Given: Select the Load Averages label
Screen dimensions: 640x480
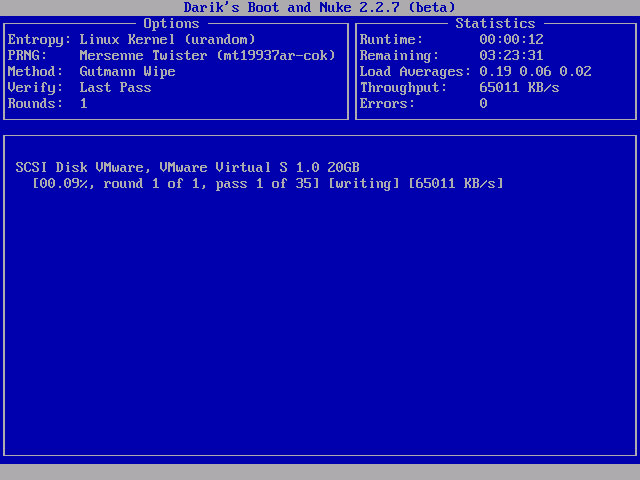Looking at the screenshot, I should pyautogui.click(x=415, y=72).
